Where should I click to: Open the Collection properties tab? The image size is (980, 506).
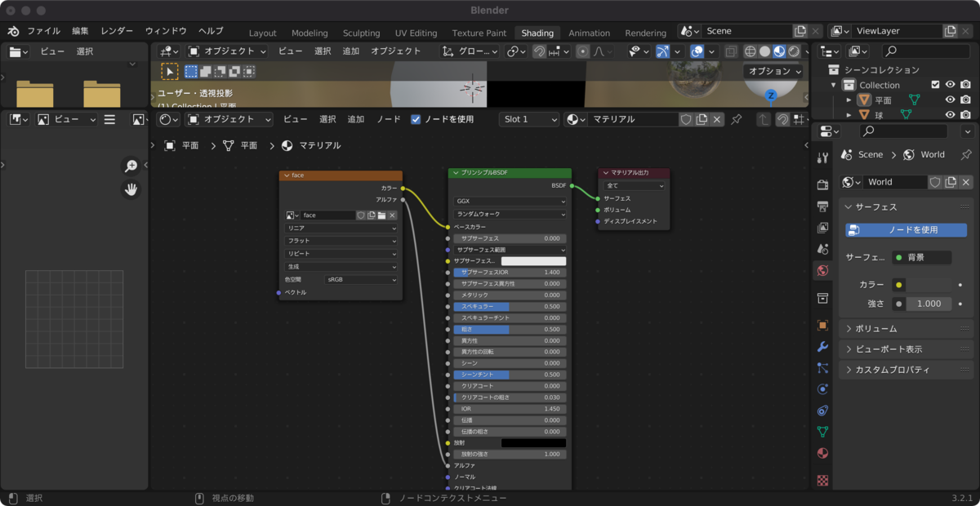pyautogui.click(x=822, y=298)
